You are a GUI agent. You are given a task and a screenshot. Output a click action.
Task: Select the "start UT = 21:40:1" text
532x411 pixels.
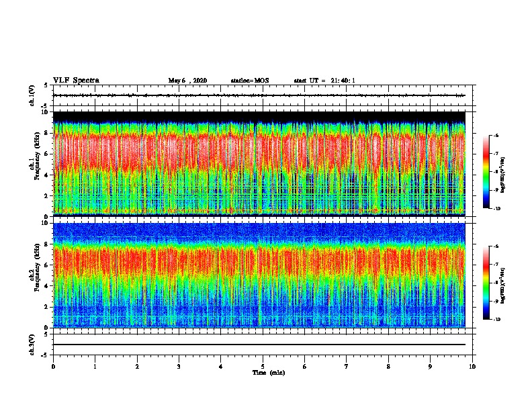324,81
